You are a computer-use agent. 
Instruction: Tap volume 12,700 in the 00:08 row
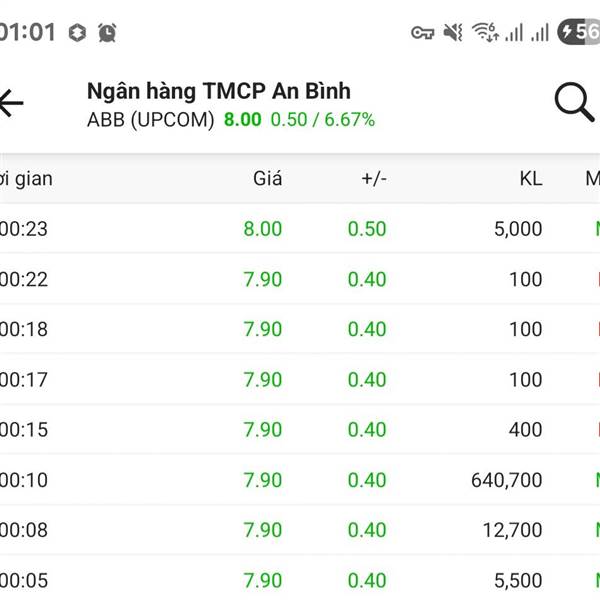[512, 530]
